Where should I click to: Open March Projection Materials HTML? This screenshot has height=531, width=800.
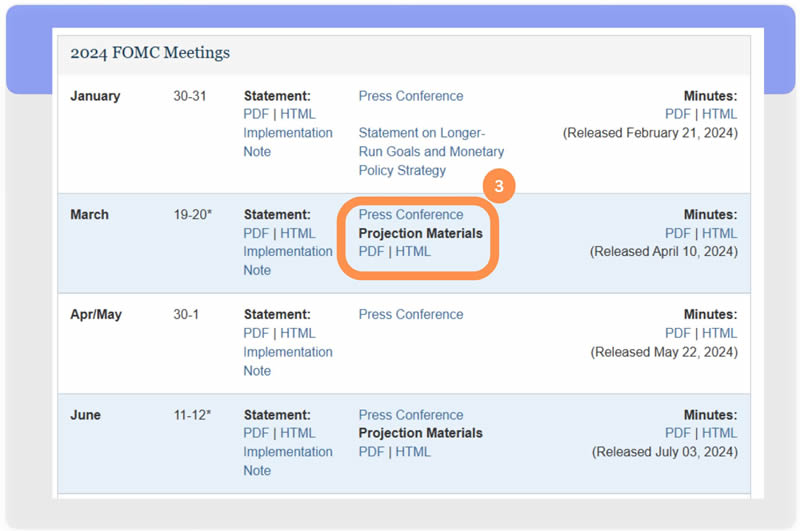coord(413,251)
